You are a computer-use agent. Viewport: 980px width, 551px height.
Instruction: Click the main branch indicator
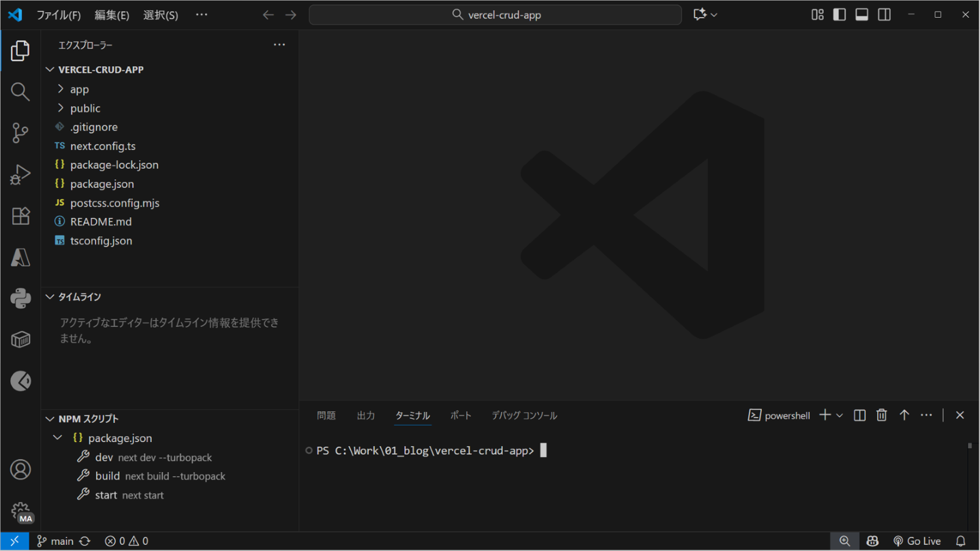pyautogui.click(x=55, y=541)
